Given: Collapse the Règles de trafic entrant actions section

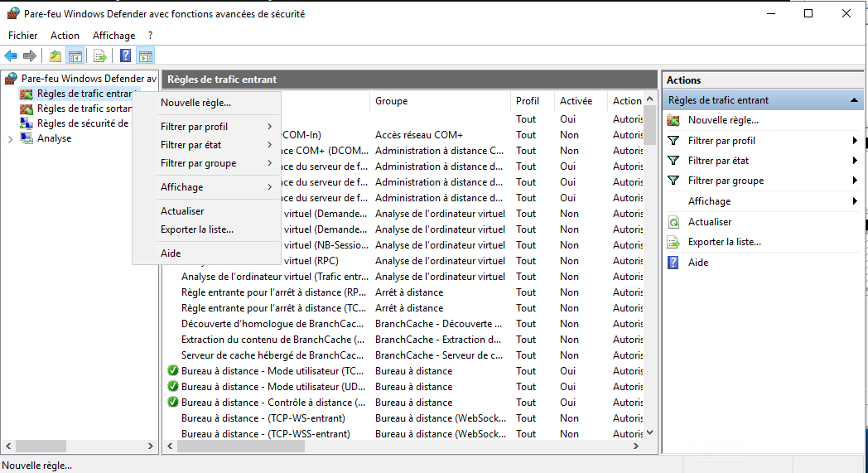Looking at the screenshot, I should (x=854, y=100).
